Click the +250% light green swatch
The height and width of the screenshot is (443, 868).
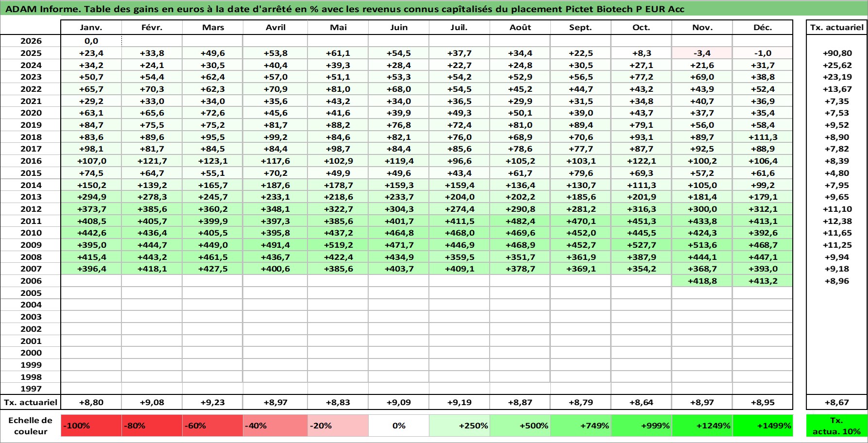(x=460, y=426)
